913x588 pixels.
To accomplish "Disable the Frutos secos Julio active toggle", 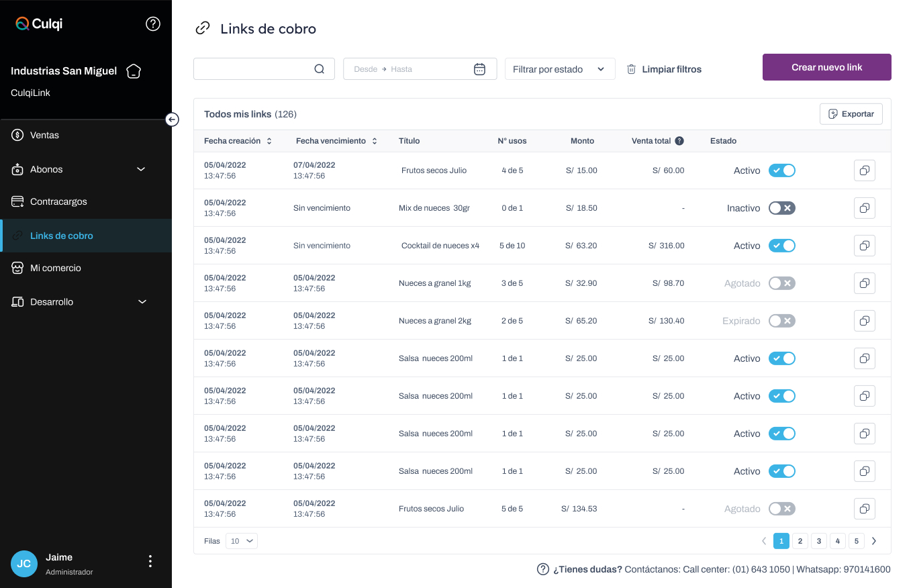I will coord(781,170).
